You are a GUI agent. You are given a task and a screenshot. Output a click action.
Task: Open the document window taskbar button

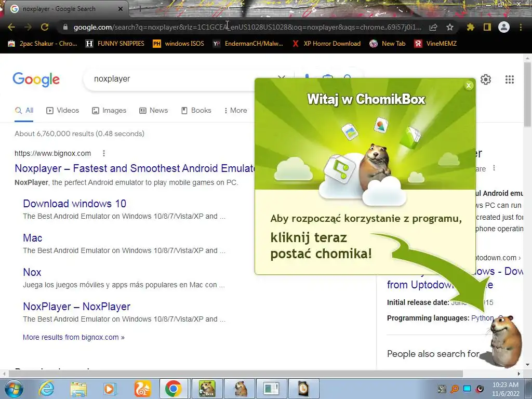point(271,389)
